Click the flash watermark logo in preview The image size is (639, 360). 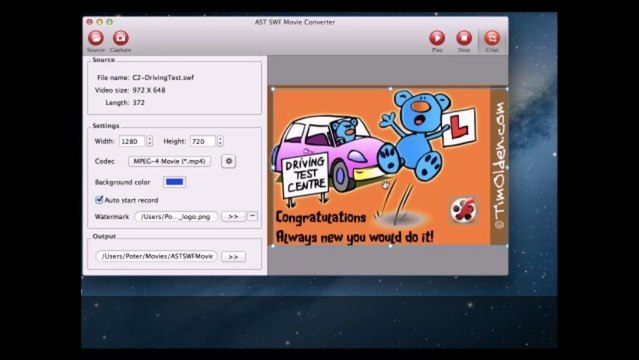pyautogui.click(x=463, y=210)
